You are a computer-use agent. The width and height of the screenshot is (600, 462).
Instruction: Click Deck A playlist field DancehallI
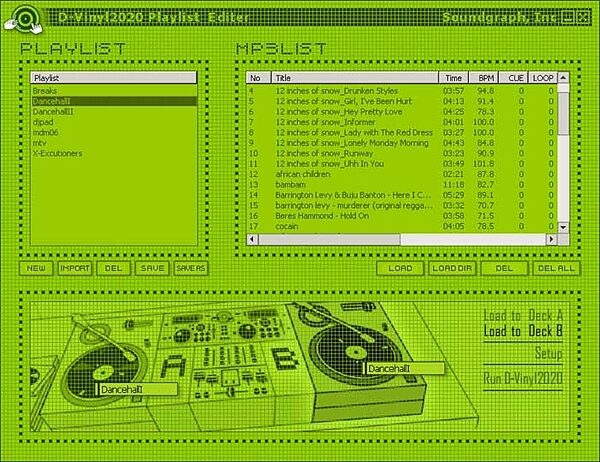coord(137,390)
